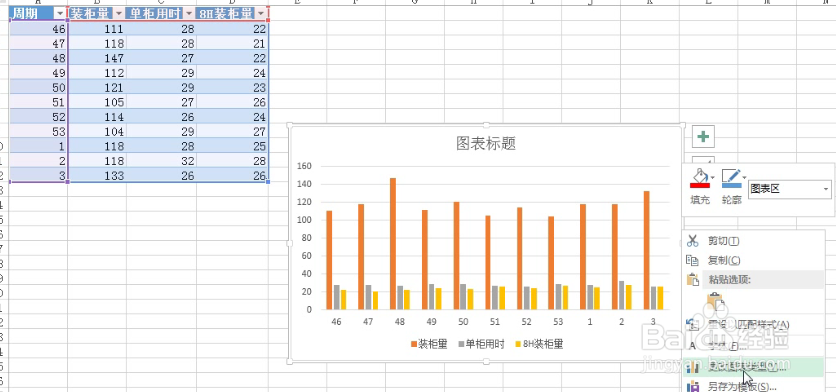Select the 装柜量 cell with value 121
Viewport: 836px width, 392px height.
[x=97, y=87]
